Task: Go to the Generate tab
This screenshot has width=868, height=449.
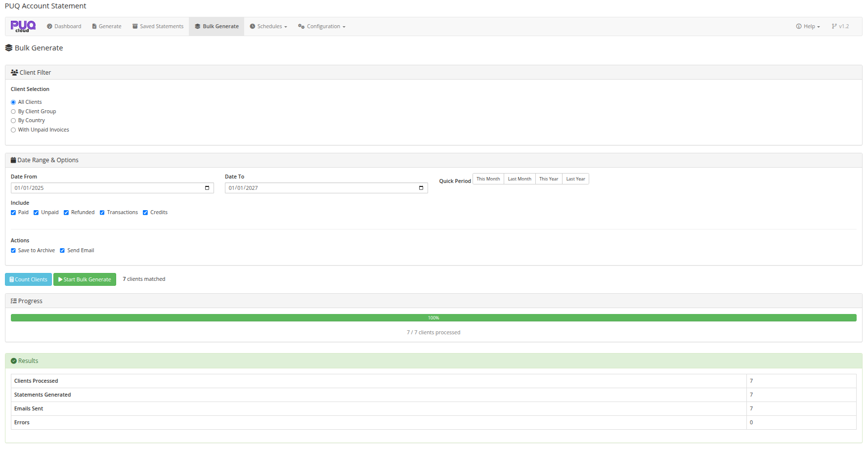Action: (x=107, y=27)
